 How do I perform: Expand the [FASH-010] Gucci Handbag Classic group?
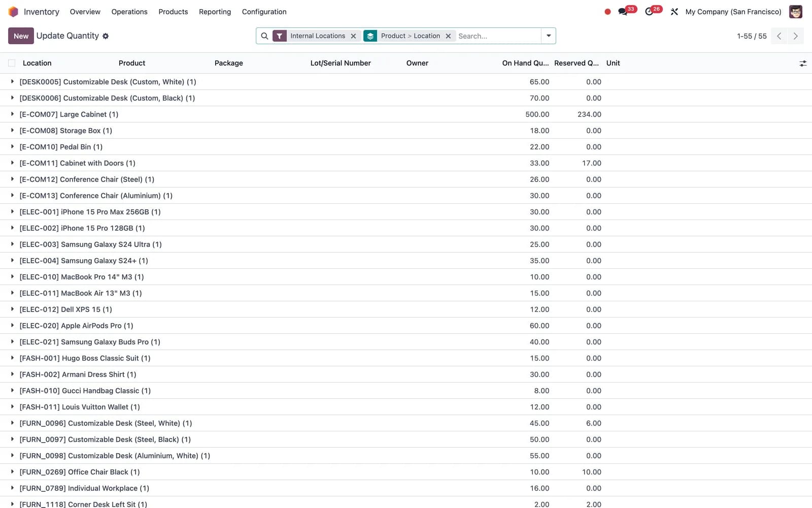pyautogui.click(x=12, y=391)
